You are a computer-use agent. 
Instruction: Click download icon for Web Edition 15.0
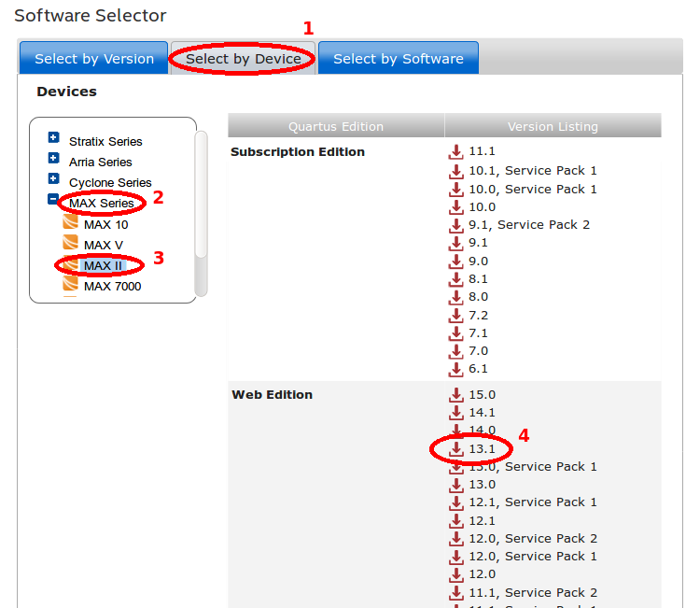[x=455, y=395]
